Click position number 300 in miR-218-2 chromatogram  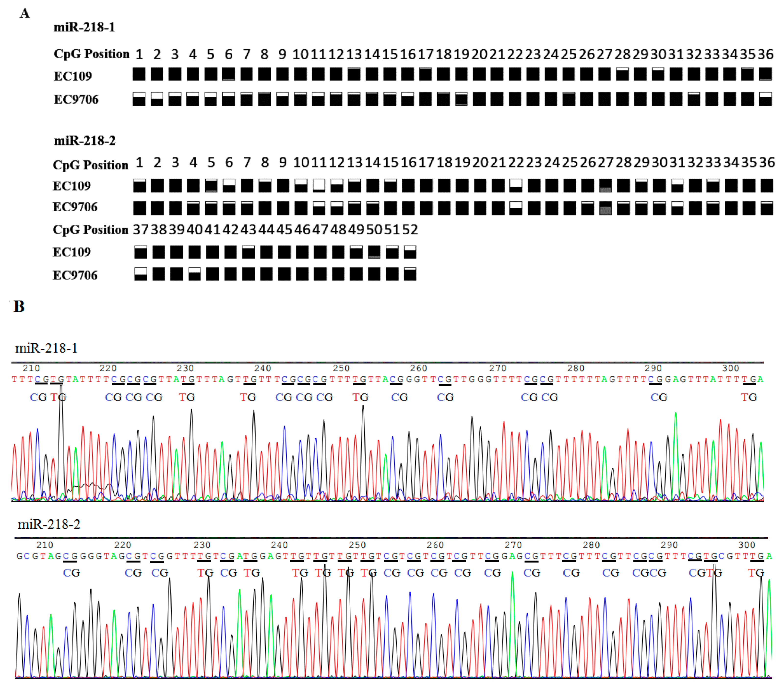(x=746, y=545)
